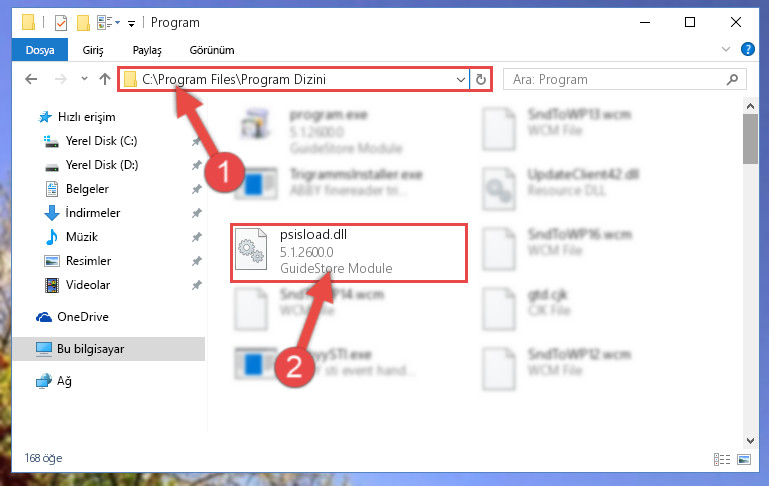This screenshot has height=486, width=769.
Task: Open the recent locations dropdown arrow
Action: tap(84, 78)
